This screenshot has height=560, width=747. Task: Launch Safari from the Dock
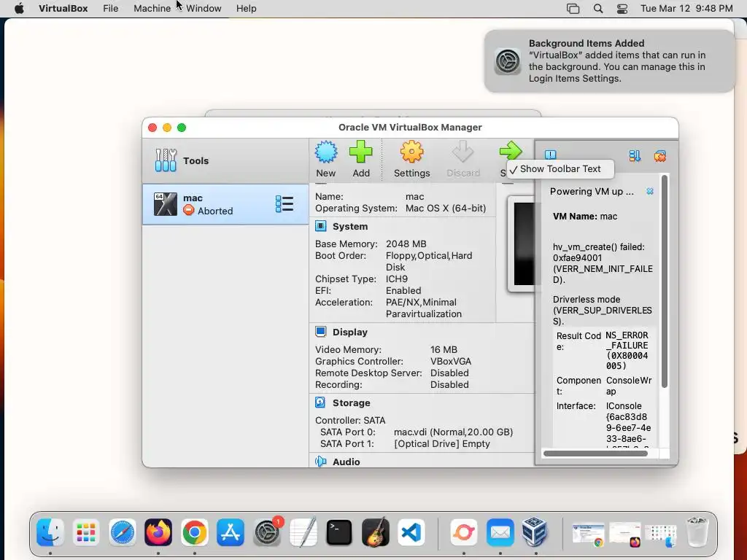click(123, 532)
